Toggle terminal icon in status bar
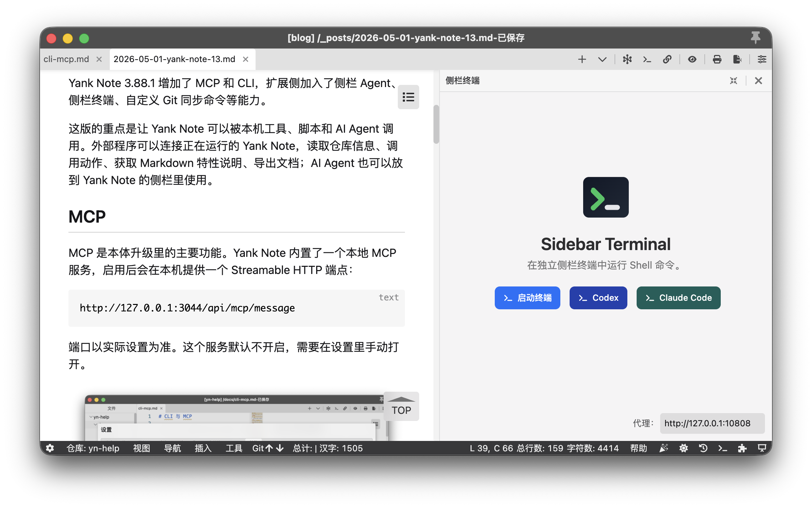 click(x=723, y=448)
